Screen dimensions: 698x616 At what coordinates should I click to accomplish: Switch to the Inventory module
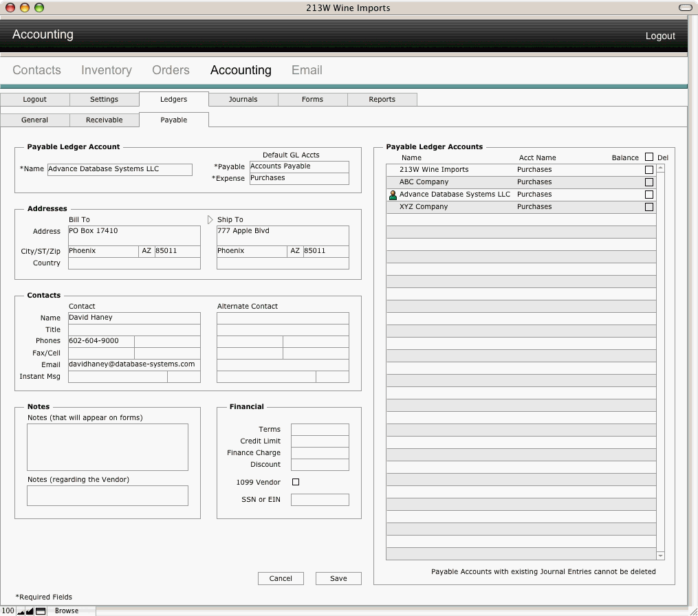pos(107,70)
